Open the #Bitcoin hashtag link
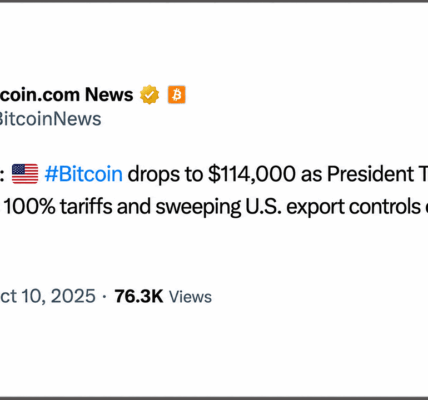Screen dimensions: 428x400 (x=84, y=174)
